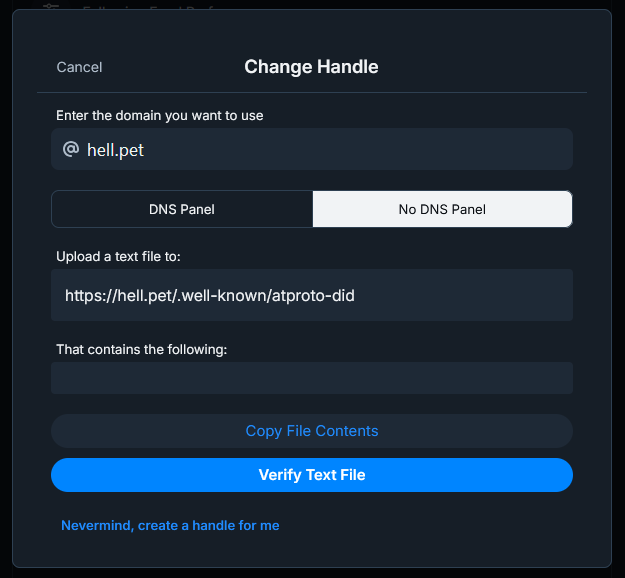Viewport: 625px width, 578px height.
Task: Copy File Contents to clipboard
Action: tap(312, 431)
